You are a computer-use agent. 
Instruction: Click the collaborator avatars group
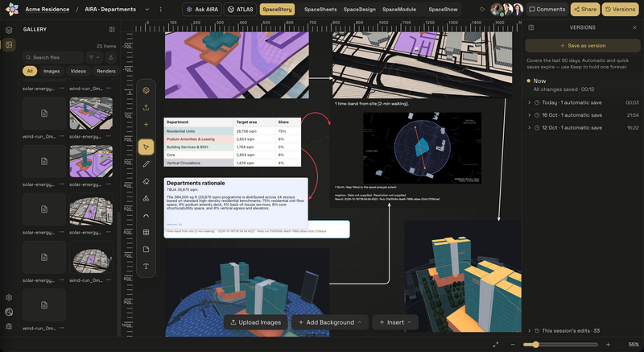coord(507,9)
